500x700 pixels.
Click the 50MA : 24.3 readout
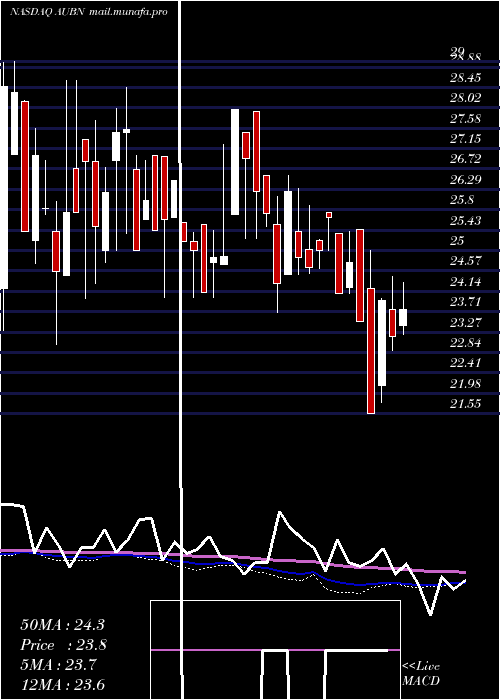click(62, 625)
